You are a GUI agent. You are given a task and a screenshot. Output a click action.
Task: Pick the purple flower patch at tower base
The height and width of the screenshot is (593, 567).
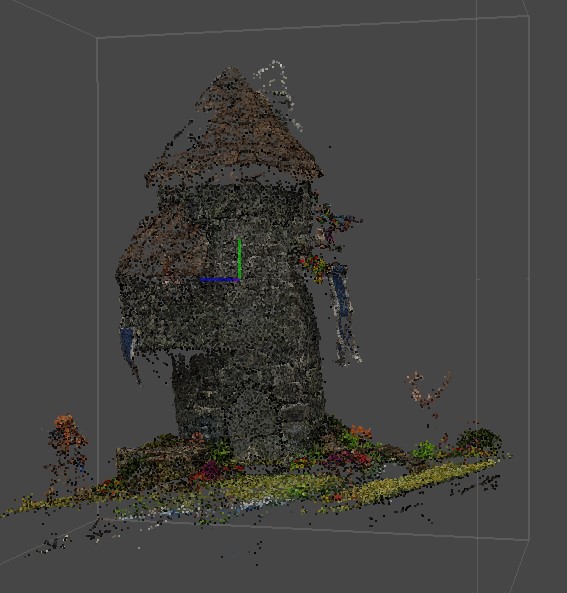[207, 471]
